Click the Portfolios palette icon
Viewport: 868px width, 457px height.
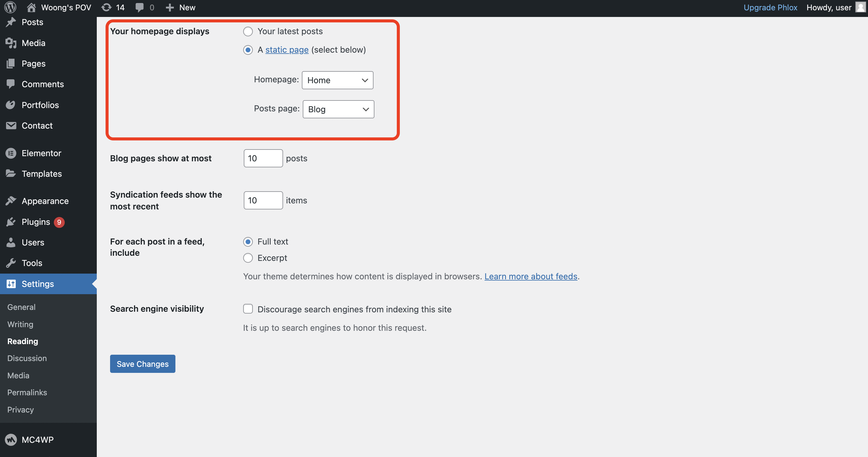click(11, 105)
